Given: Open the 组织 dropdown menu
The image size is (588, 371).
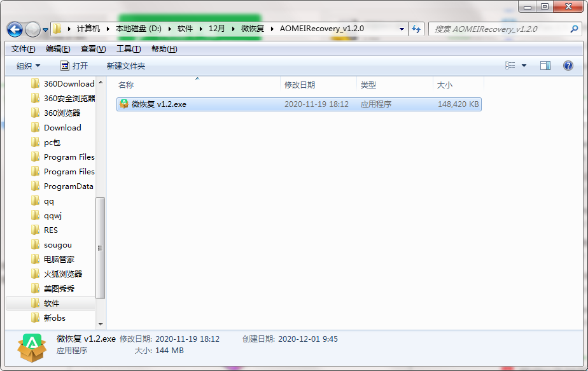Looking at the screenshot, I should coord(28,66).
